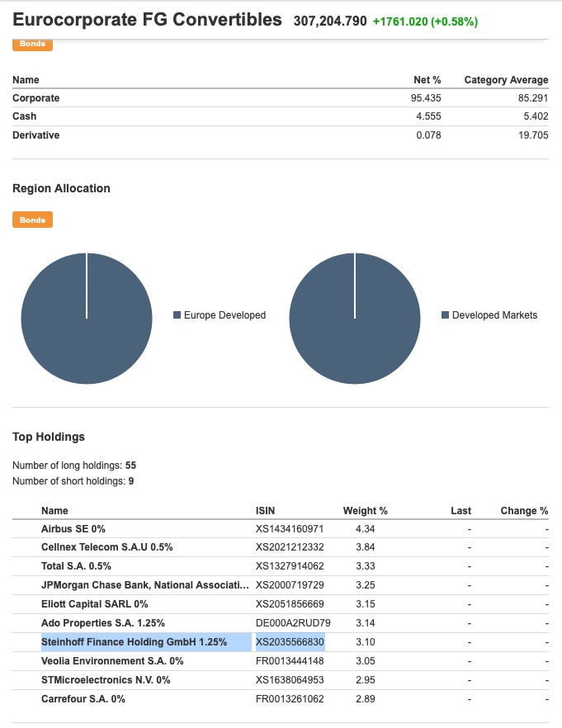
Task: Click the Europe Developed legend color square
Action: [177, 315]
